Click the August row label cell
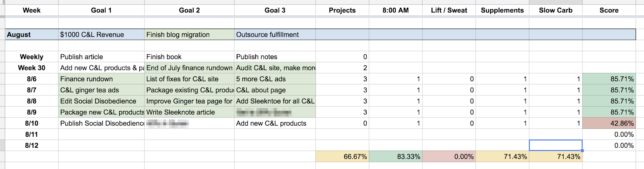 point(32,35)
